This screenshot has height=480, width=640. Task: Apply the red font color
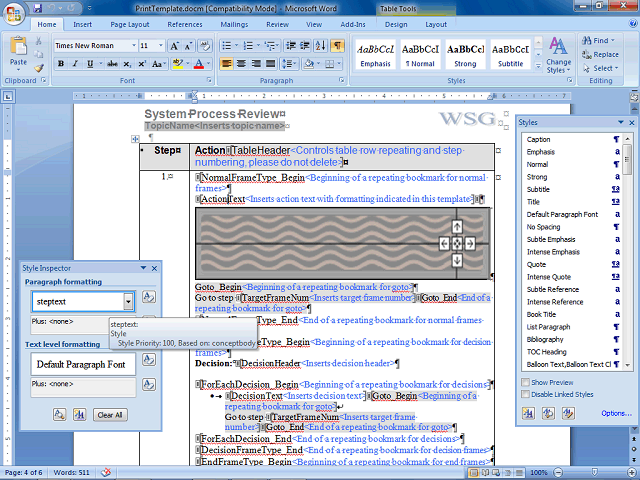[199, 64]
